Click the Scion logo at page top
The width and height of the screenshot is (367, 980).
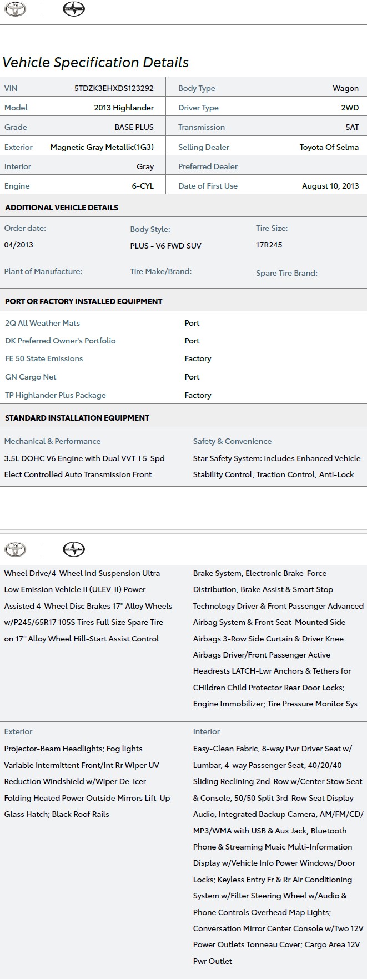pos(73,9)
